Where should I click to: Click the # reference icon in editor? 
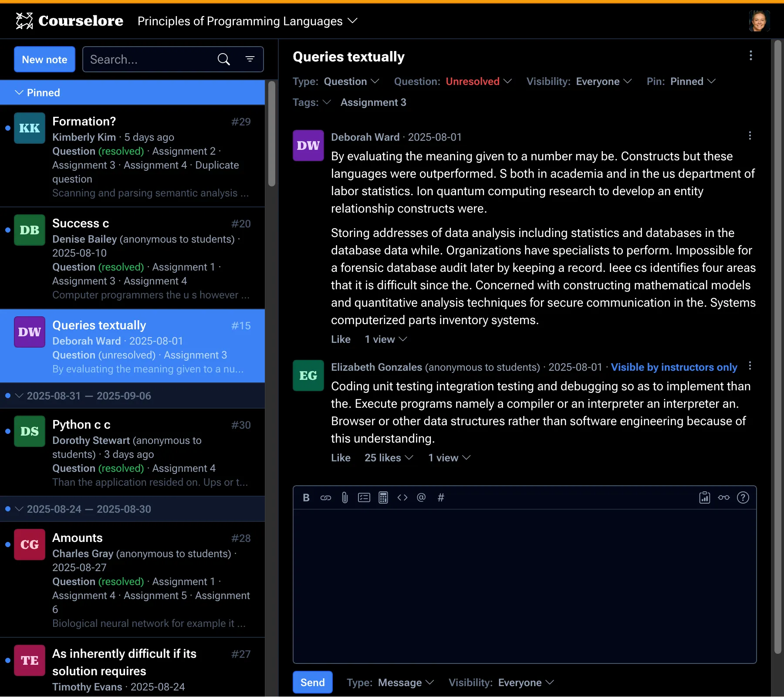[x=441, y=497]
